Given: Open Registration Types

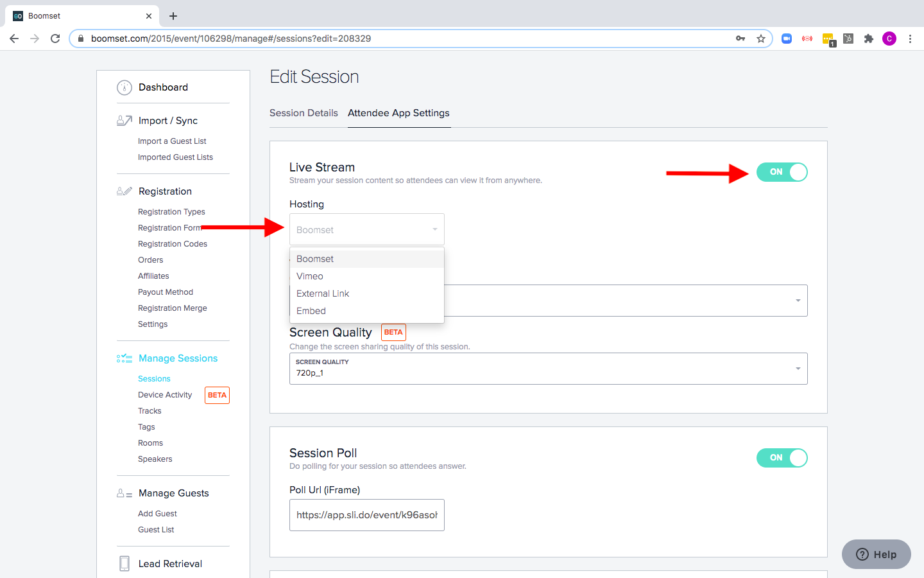Looking at the screenshot, I should [171, 212].
